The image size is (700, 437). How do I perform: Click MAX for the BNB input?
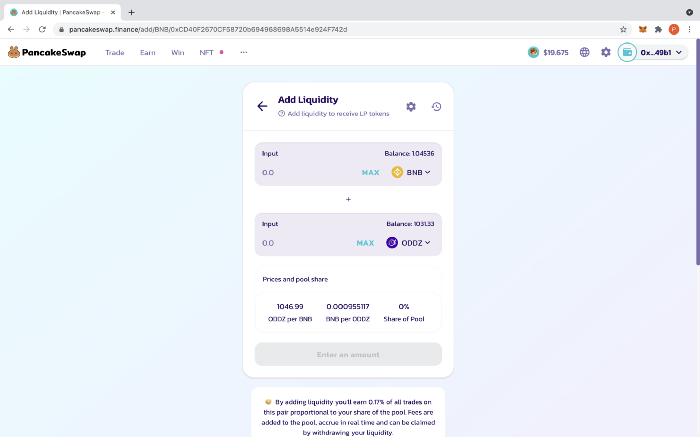click(371, 172)
